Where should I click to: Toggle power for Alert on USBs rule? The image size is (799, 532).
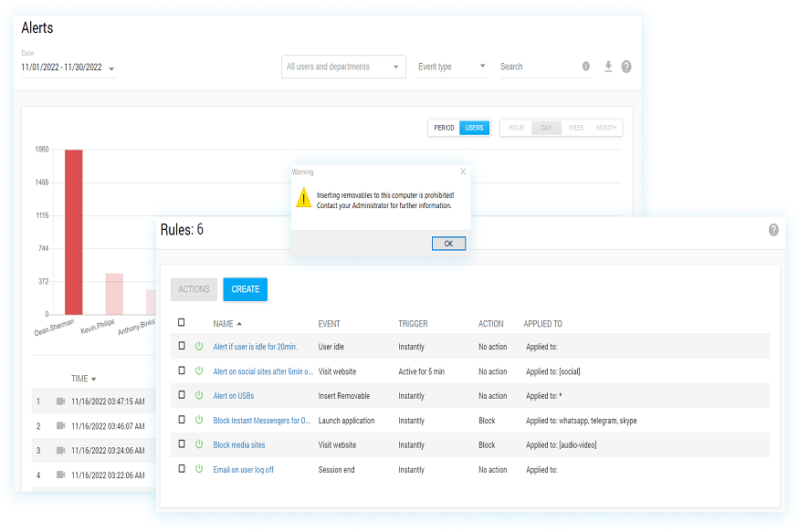click(199, 395)
